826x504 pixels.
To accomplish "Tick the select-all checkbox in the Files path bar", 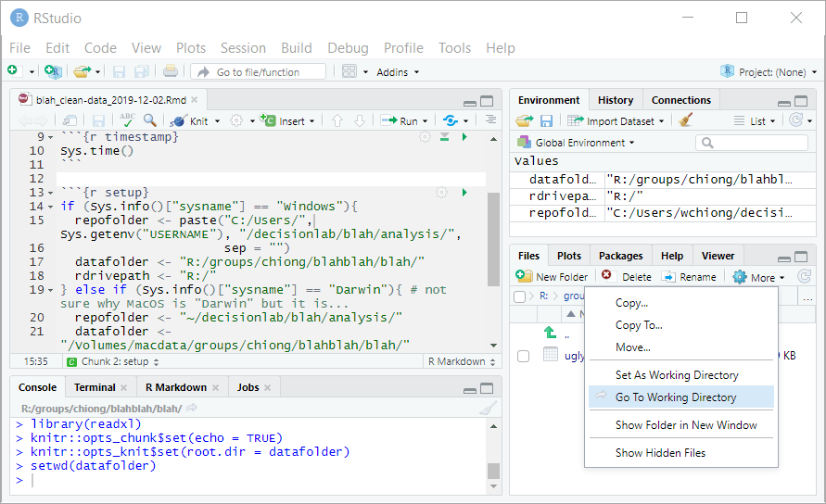I will point(519,297).
